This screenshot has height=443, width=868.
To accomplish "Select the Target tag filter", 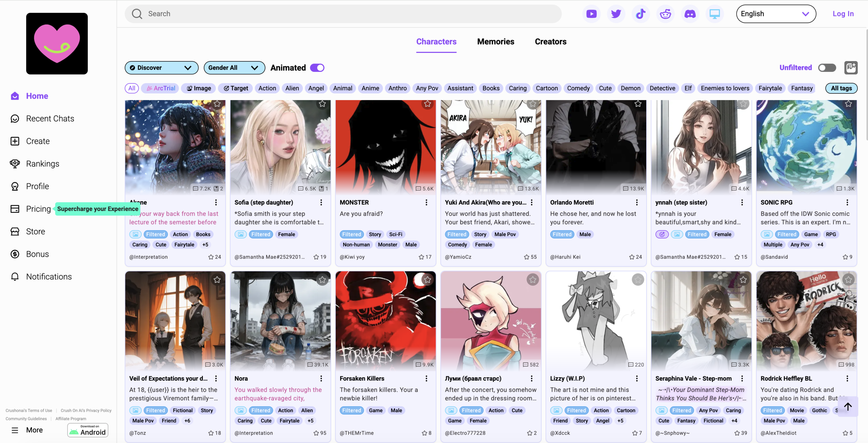I will 236,89.
